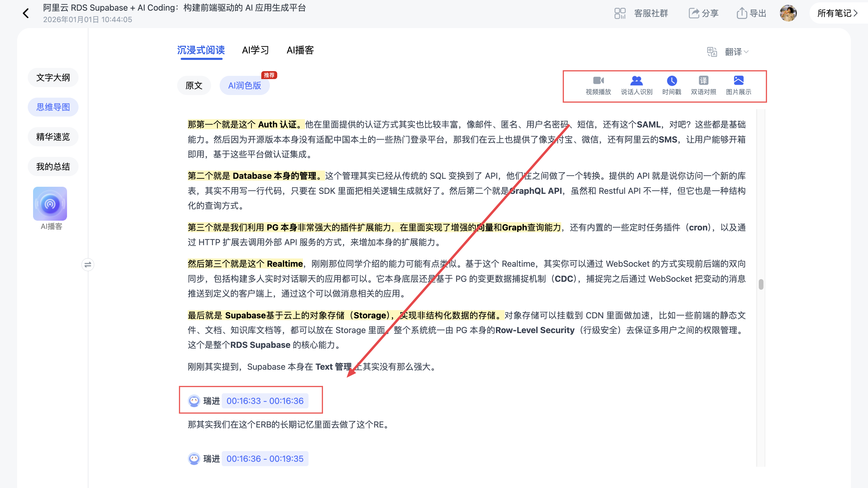
Task: Click the translate icon next to 翻译
Action: click(712, 52)
